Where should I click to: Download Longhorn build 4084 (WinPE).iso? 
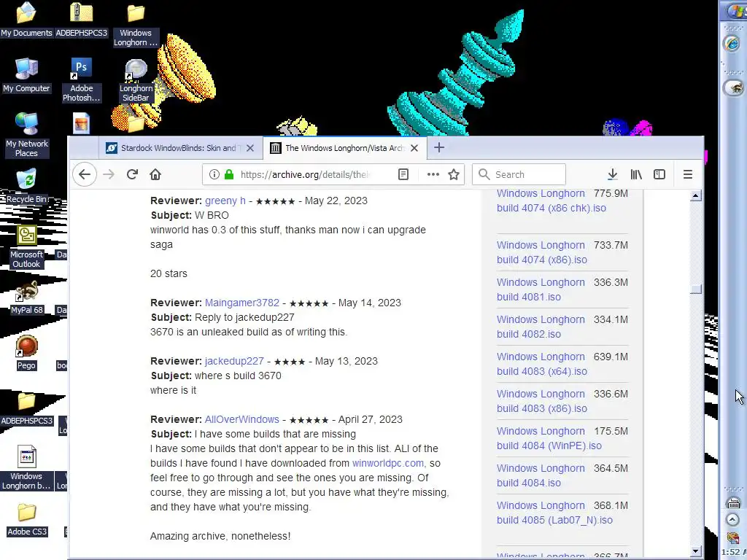point(549,438)
